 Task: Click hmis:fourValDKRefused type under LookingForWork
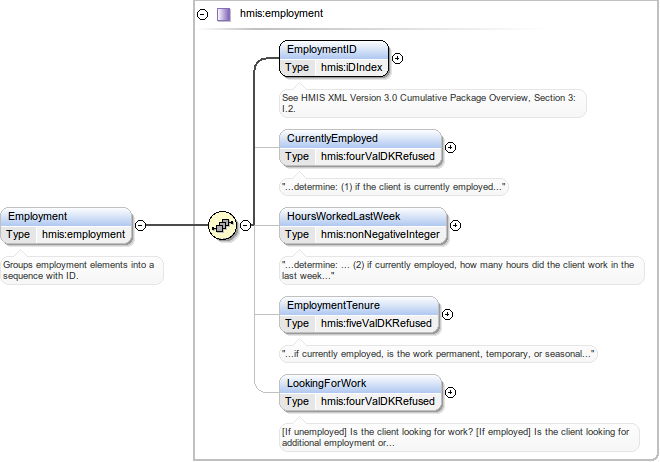point(377,401)
